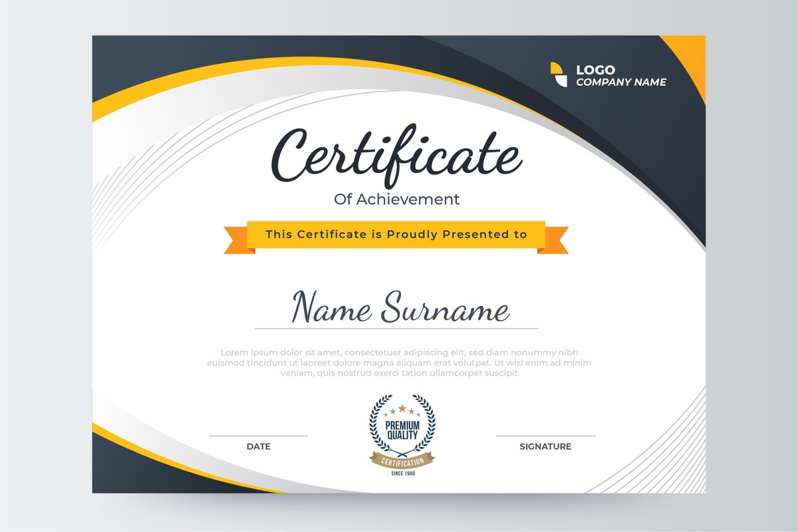Click the 'SIGNATURE' label
The height and width of the screenshot is (532, 798).
pos(545,447)
